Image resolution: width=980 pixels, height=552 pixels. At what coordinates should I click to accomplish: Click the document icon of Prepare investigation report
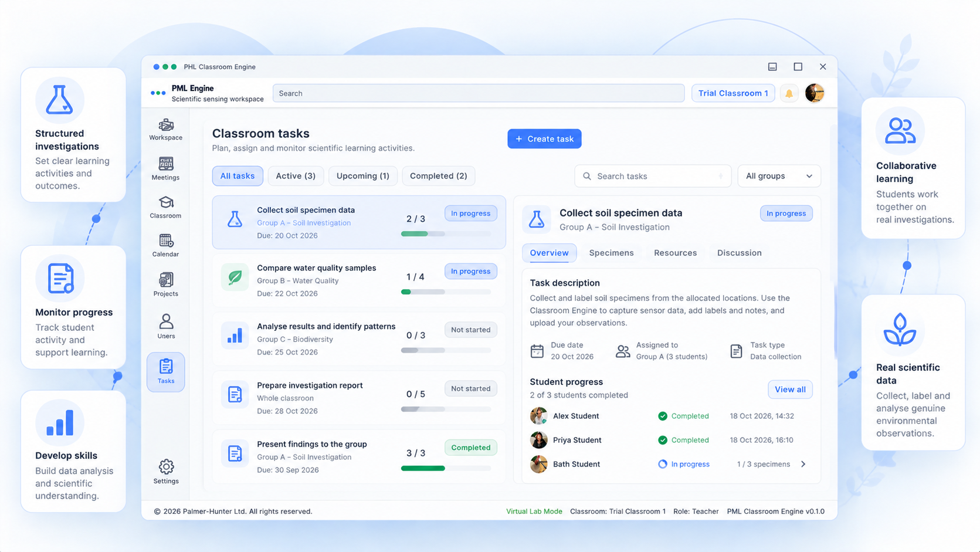point(235,394)
